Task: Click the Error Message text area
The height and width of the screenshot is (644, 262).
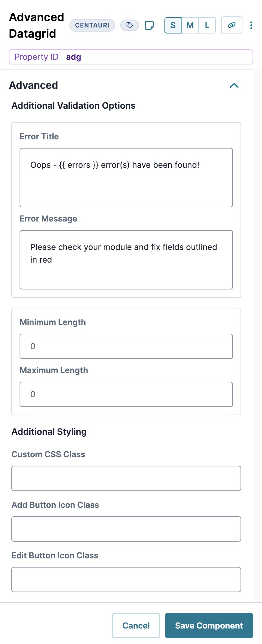Action: tap(126, 260)
